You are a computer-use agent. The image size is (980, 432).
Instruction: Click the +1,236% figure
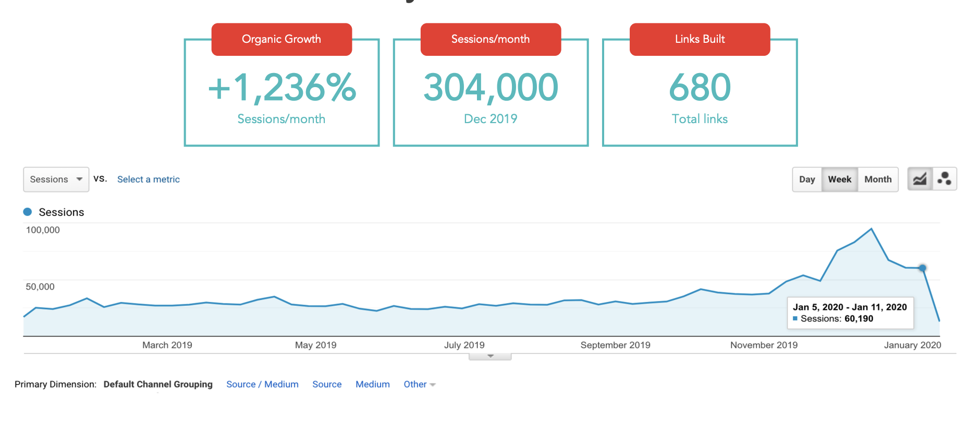pos(281,88)
